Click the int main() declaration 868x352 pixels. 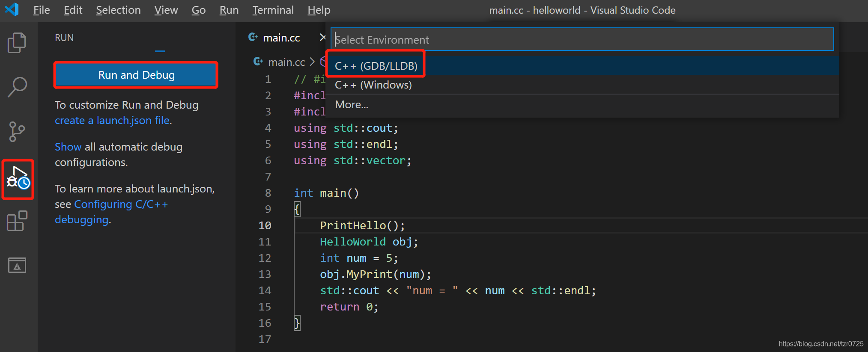point(326,193)
